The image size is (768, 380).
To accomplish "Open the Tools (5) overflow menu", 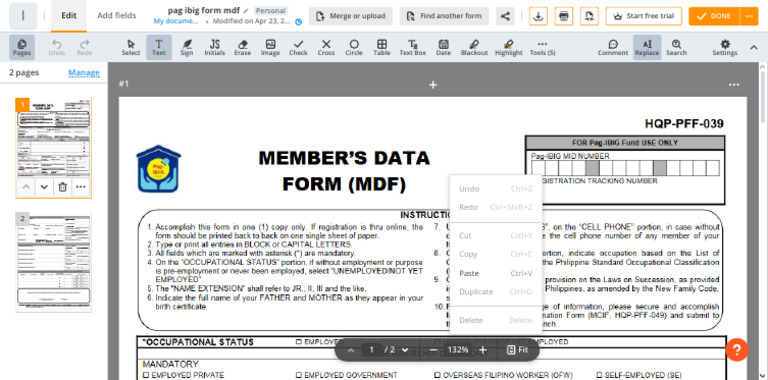I will [542, 48].
